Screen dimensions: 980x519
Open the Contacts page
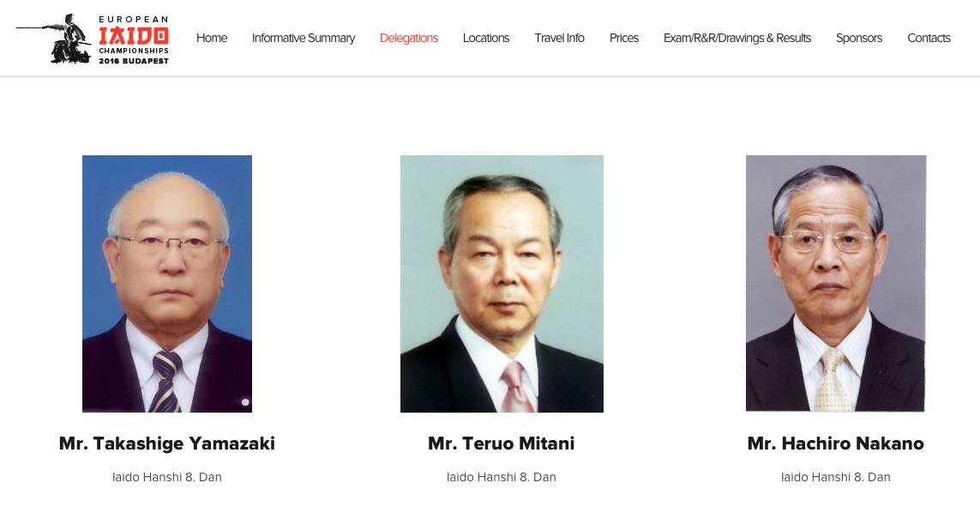[x=929, y=38]
